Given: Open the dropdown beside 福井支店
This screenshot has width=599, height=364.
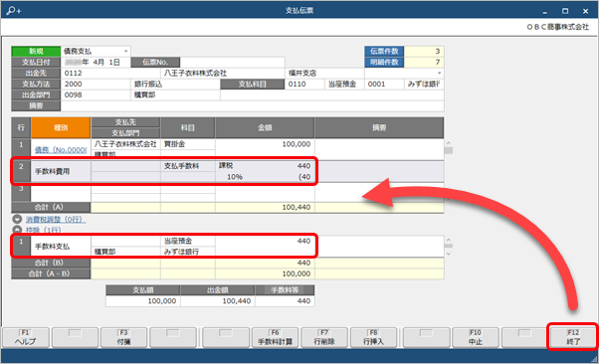Looking at the screenshot, I should click(439, 73).
